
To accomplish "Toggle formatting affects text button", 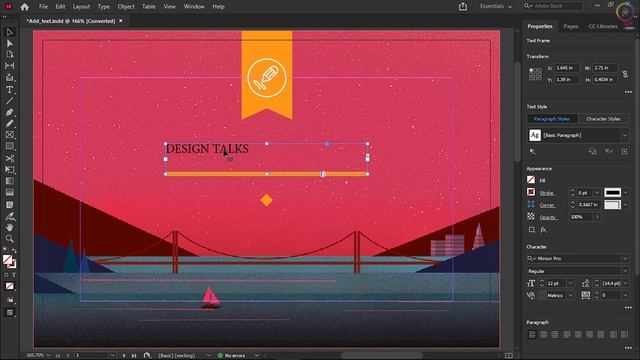I will [13, 275].
